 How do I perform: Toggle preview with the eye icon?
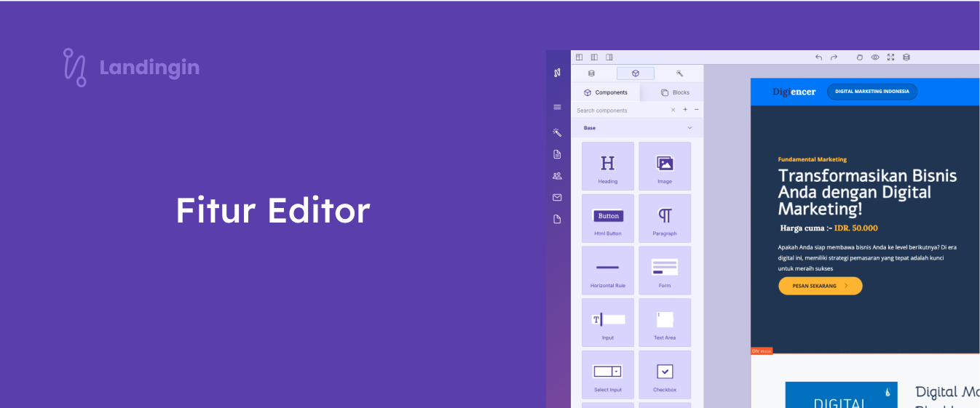[x=875, y=57]
